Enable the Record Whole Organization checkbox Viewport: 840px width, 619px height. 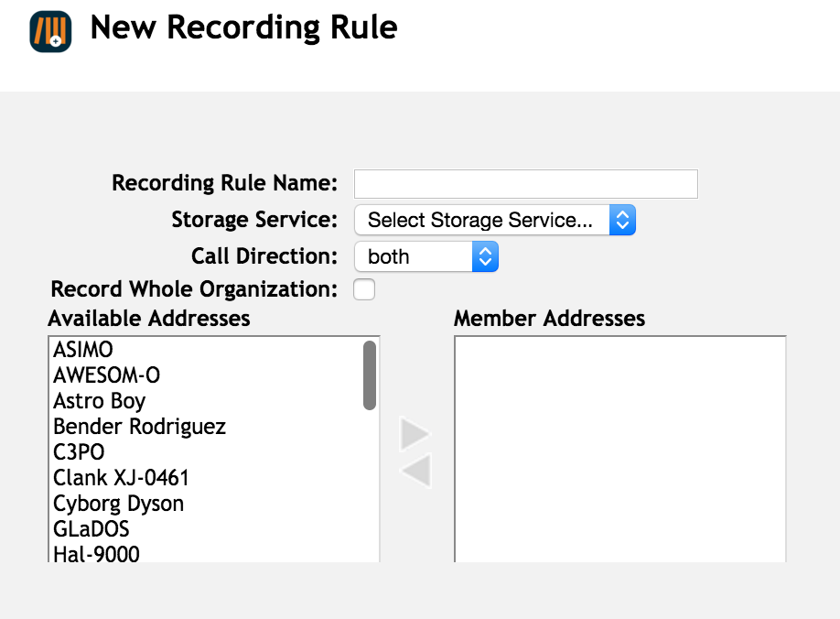[x=364, y=289]
